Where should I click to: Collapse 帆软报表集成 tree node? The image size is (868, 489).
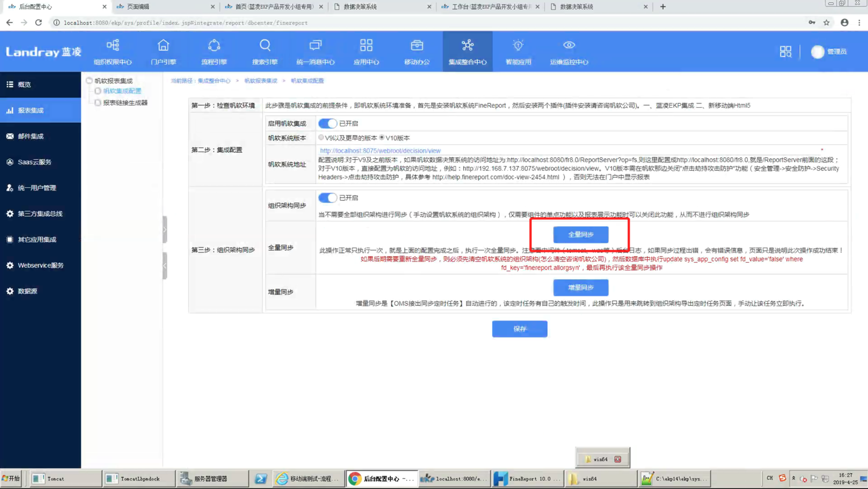pyautogui.click(x=89, y=80)
